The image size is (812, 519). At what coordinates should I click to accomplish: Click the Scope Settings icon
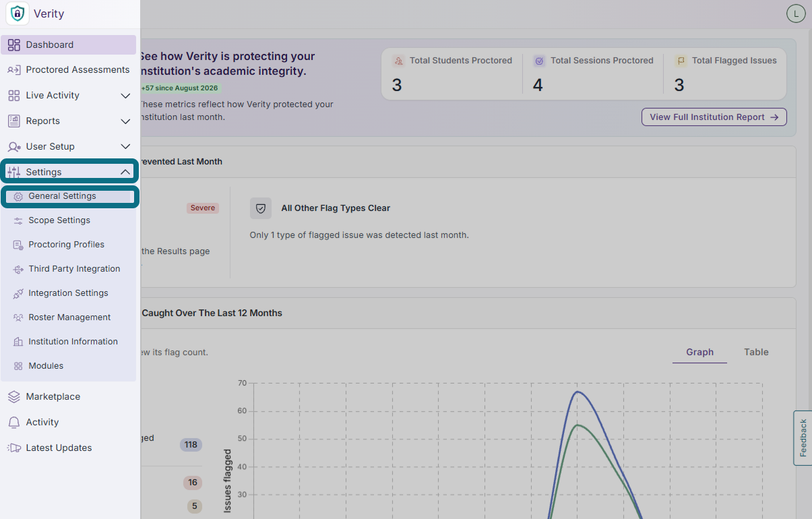18,221
